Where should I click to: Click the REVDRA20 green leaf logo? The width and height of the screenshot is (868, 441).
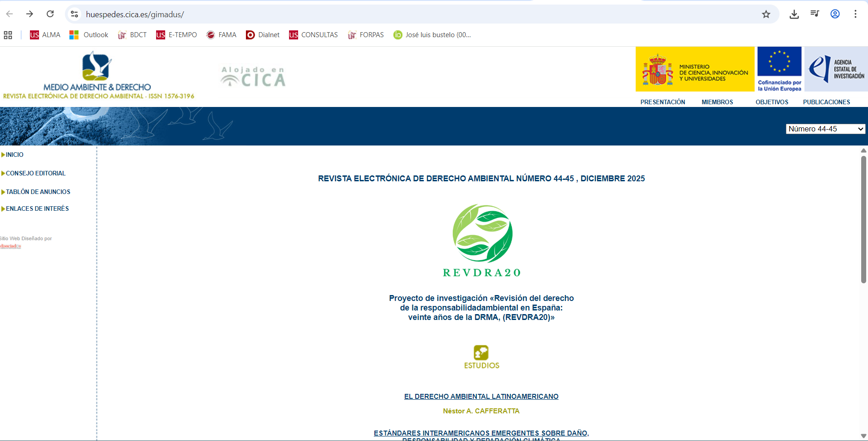(x=482, y=233)
